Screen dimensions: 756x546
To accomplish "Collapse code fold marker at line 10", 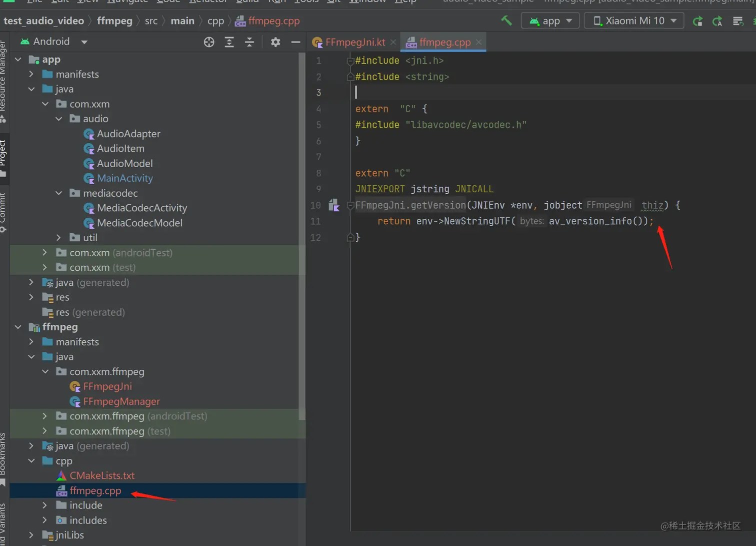I will (x=350, y=205).
